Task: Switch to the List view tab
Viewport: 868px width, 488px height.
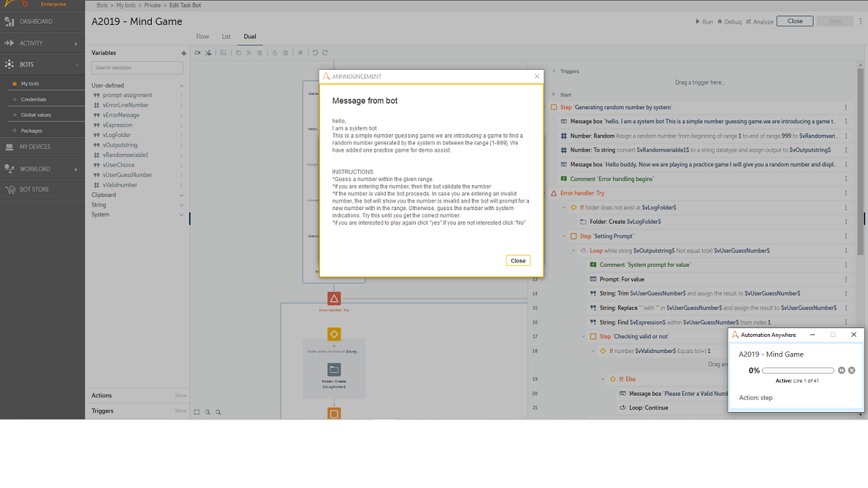Action: click(226, 37)
